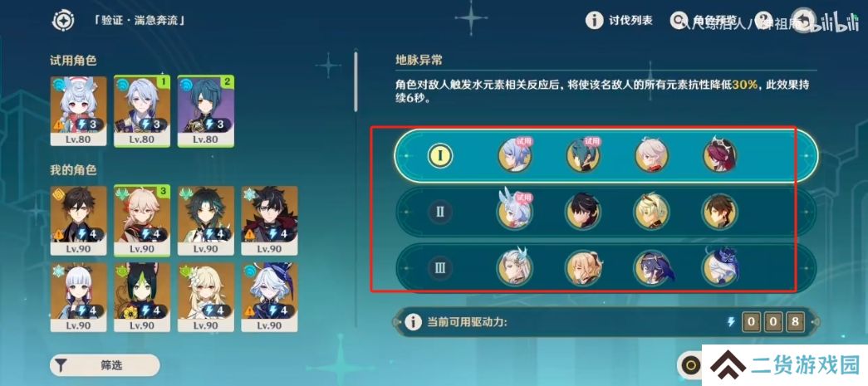
Task: Select the purple trial character card marked 2
Action: click(x=205, y=111)
